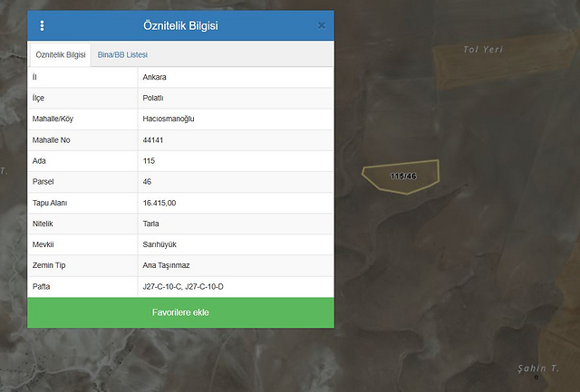Select the Öznitelik Bilgisi tab
The width and height of the screenshot is (580, 392).
point(60,55)
